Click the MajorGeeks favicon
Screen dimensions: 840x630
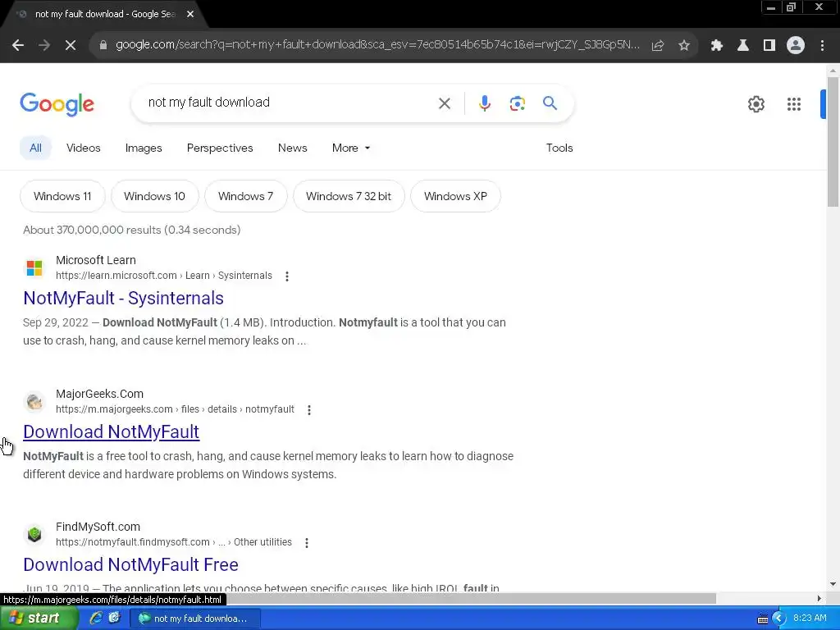(x=34, y=401)
